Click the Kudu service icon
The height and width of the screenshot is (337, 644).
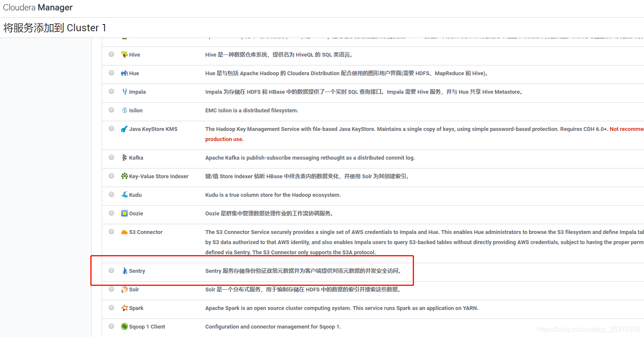pos(124,195)
